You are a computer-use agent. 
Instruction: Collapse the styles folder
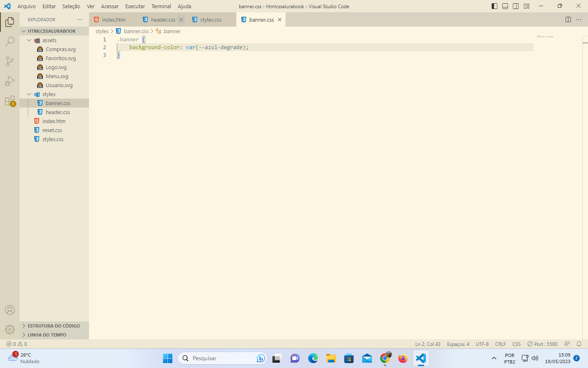54,94
